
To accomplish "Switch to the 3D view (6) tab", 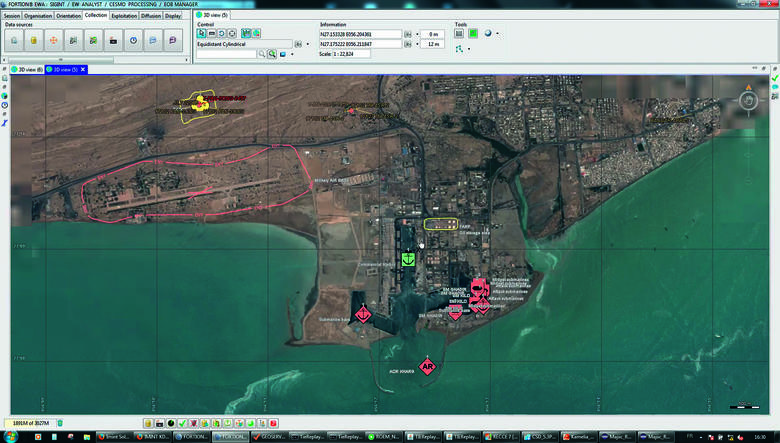I will pyautogui.click(x=24, y=69).
